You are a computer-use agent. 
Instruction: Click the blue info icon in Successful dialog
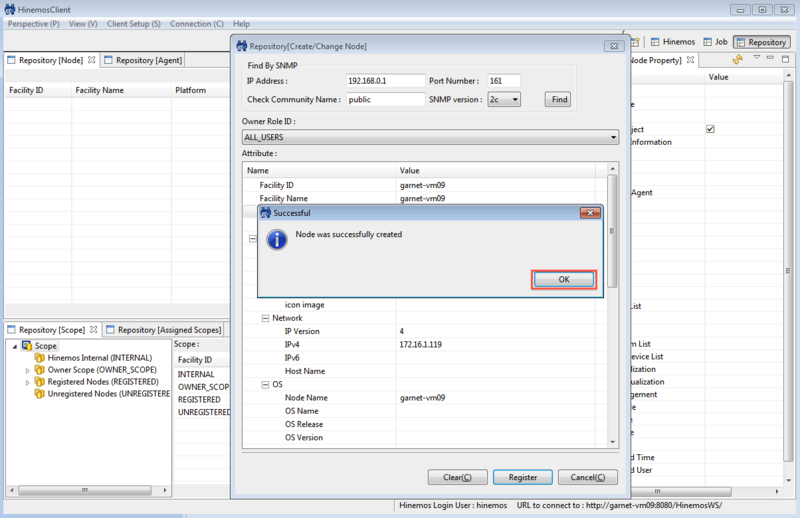pyautogui.click(x=277, y=240)
